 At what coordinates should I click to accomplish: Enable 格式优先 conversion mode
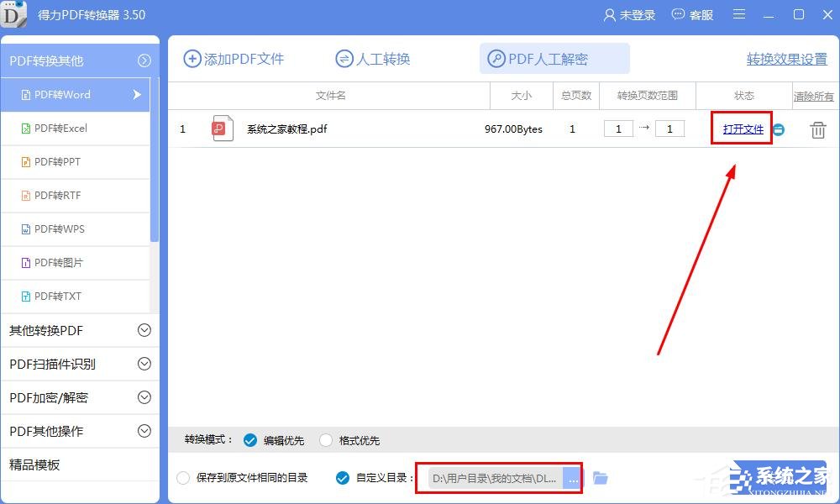coord(325,439)
